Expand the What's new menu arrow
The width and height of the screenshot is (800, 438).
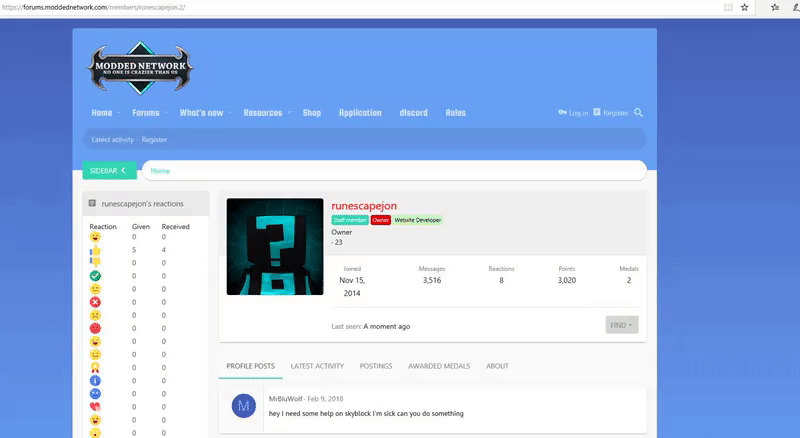point(230,113)
